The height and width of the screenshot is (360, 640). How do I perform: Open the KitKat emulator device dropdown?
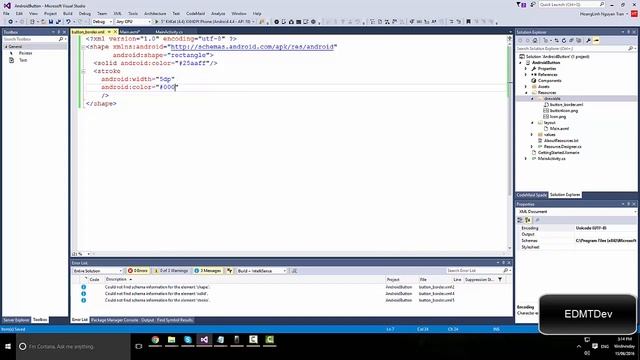208,22
